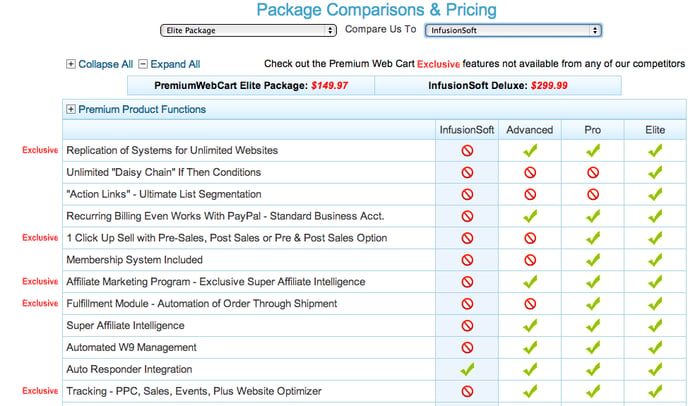The width and height of the screenshot is (700, 406).
Task: Click Advanced prohibited icon for Daisy Chain row
Action: [x=530, y=172]
